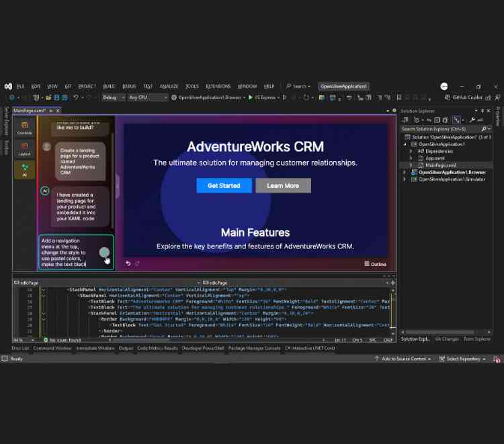Click the Solution Explorer properties wrench icon

472,120
